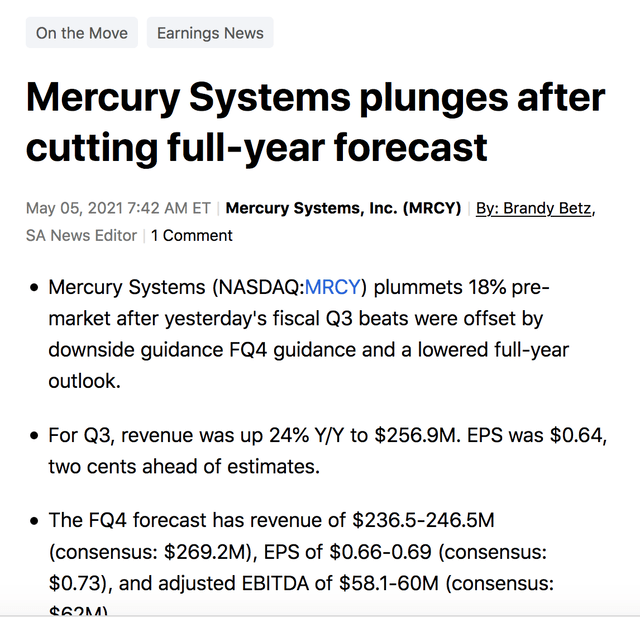Click the SA News Editor label
Viewport: 640px width, 617px height.
(x=81, y=235)
